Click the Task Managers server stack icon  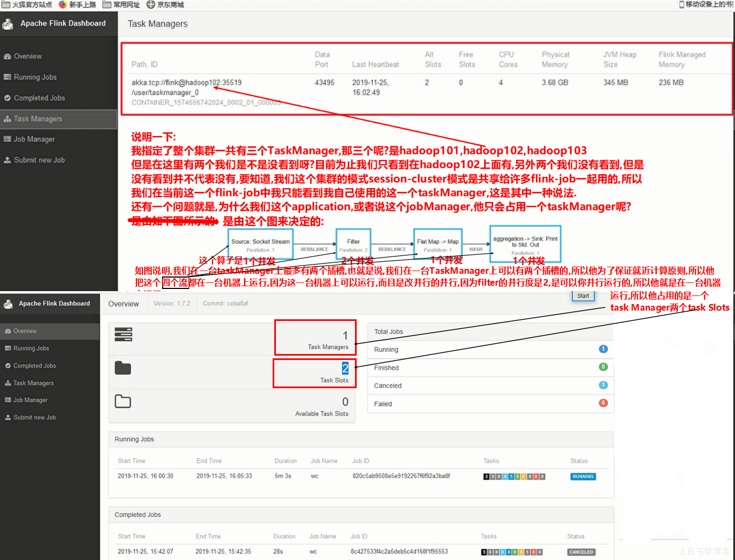123,334
